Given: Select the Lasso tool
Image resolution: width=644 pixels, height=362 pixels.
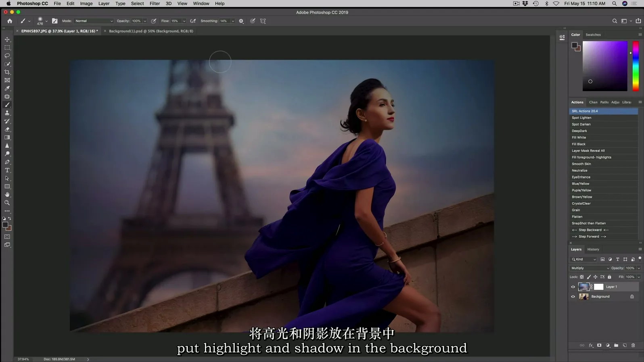Looking at the screenshot, I should [x=7, y=56].
